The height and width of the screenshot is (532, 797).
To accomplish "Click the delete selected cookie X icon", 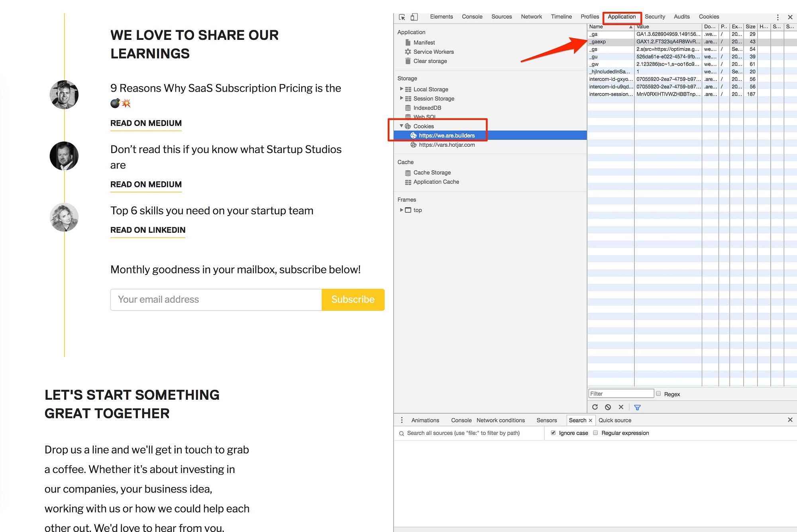I will pyautogui.click(x=621, y=407).
